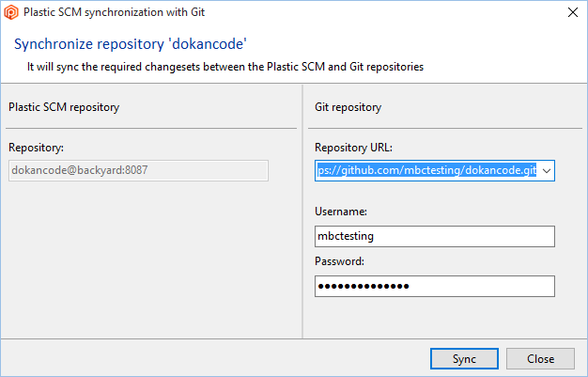Expand the Repository URL dropdown arrow

click(x=547, y=170)
